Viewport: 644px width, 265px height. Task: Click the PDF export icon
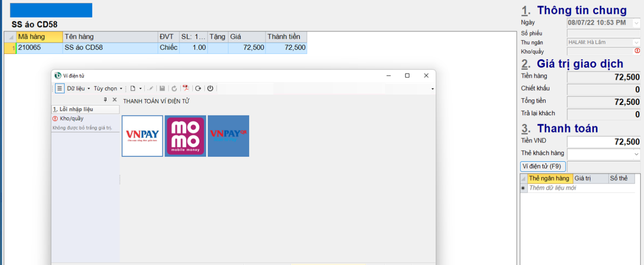pyautogui.click(x=186, y=89)
